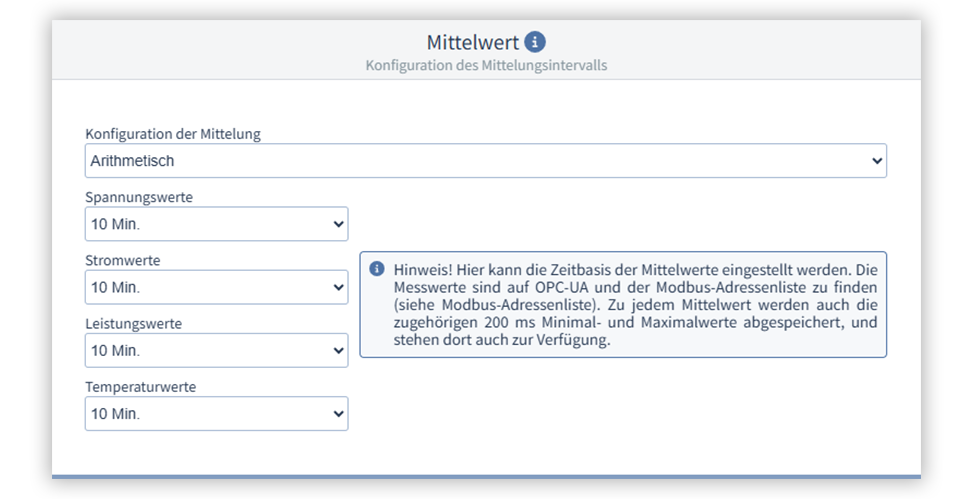Image resolution: width=972 pixels, height=499 pixels.
Task: Click the info icon in the Hinweis box
Action: point(377,269)
